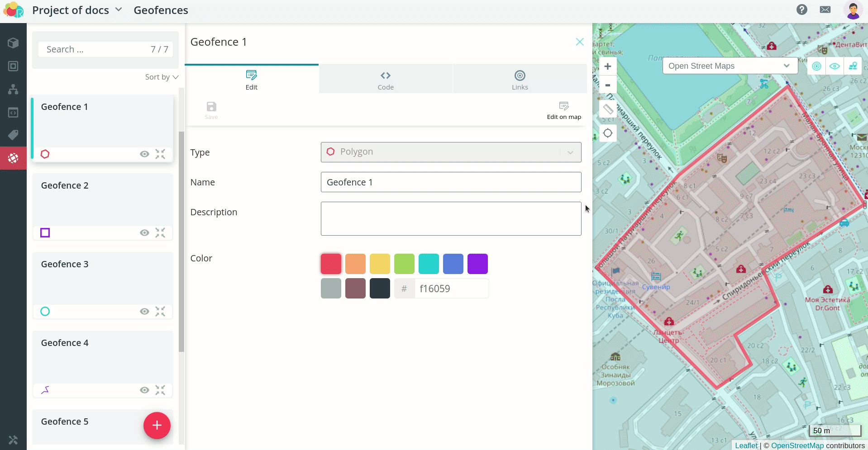Click the locate position crosshair icon
The image size is (868, 450).
tap(608, 133)
